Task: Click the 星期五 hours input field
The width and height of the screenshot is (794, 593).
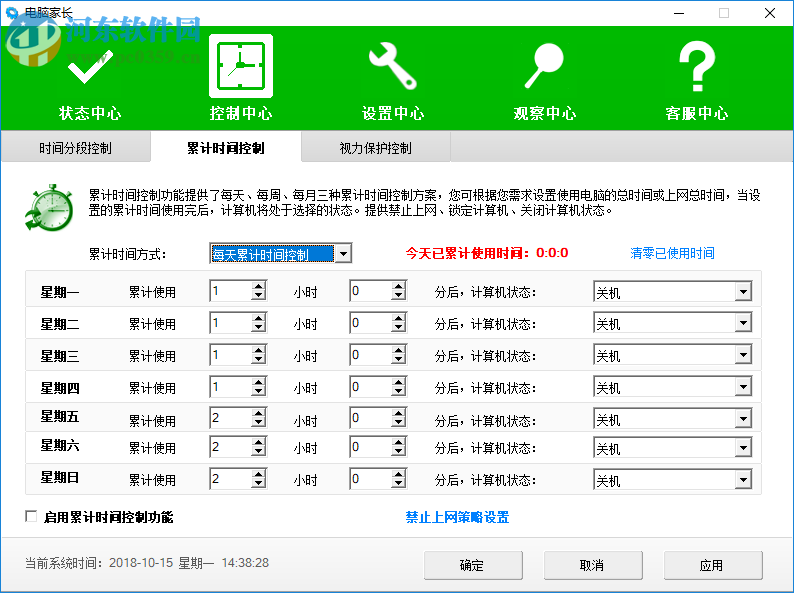Action: click(x=231, y=418)
